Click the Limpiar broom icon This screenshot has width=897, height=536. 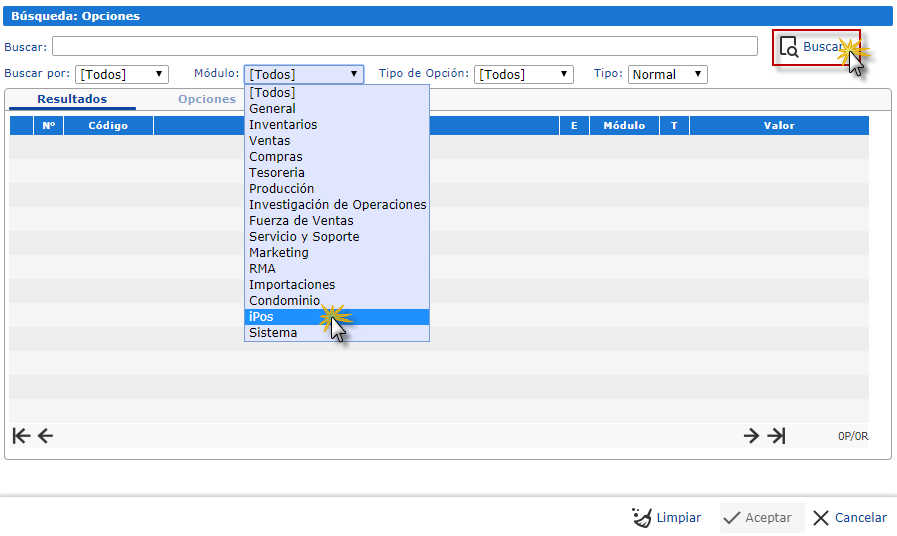pyautogui.click(x=642, y=517)
